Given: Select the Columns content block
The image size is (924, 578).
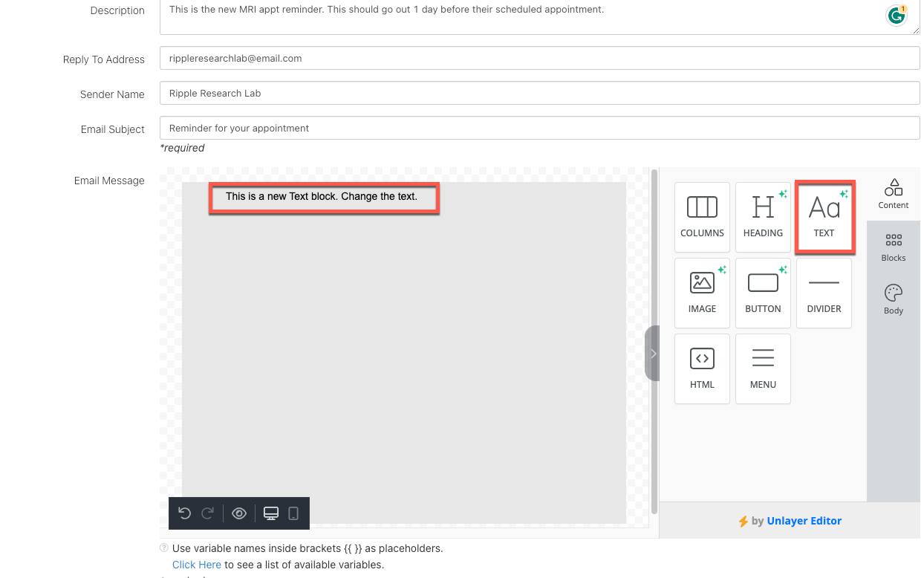Looking at the screenshot, I should click(x=702, y=217).
